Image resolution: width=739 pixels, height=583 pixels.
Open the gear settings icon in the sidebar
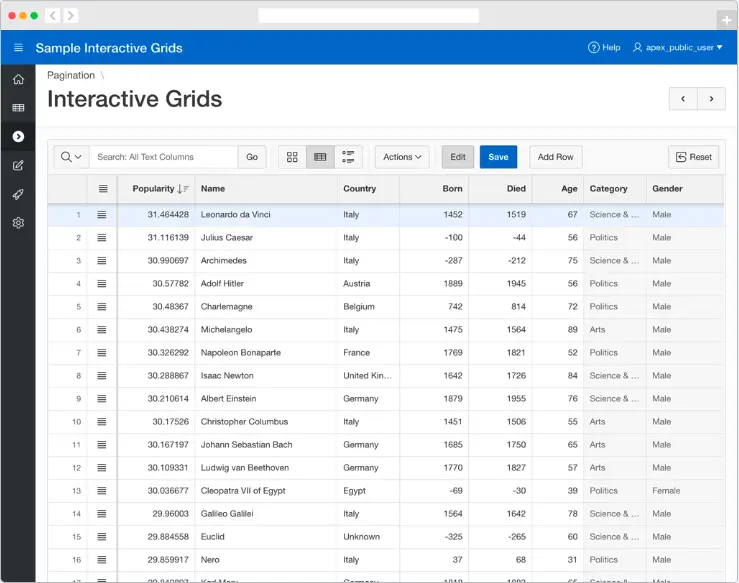[18, 223]
